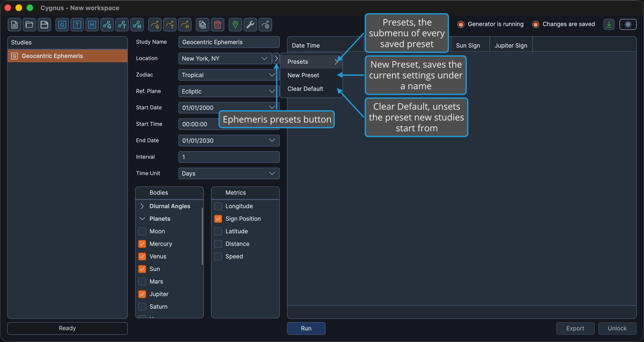This screenshot has height=342, width=644.
Task: Click the Run button
Action: click(306, 328)
